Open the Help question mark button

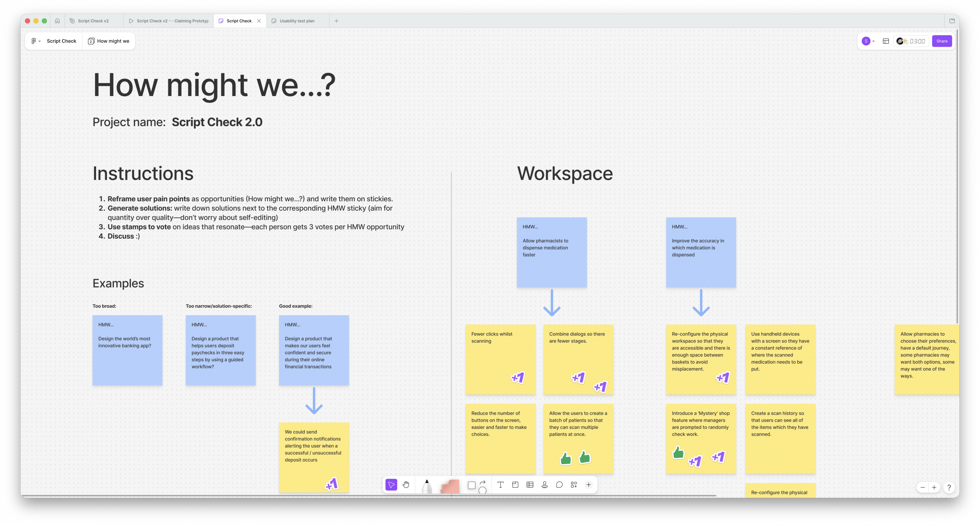[949, 487]
